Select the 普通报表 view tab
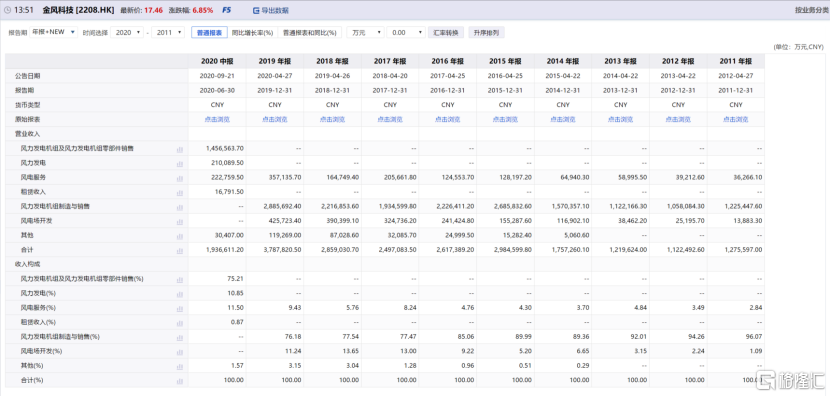Viewport: 831px width, 397px height. click(209, 32)
